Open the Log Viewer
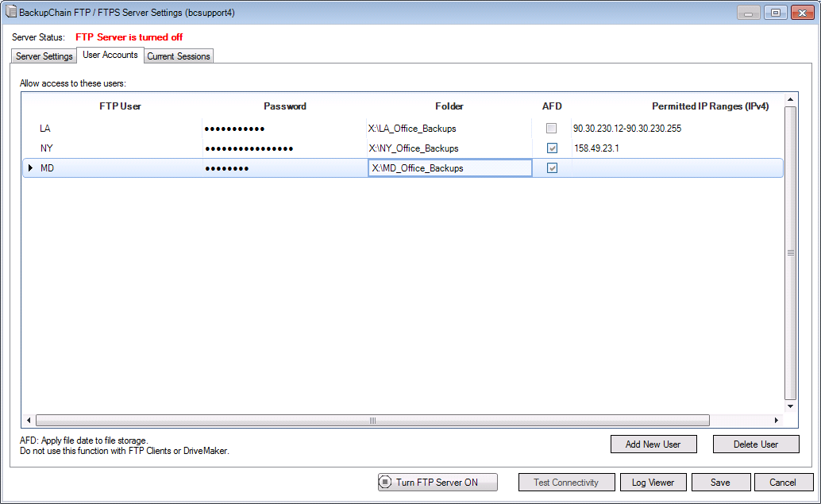Screen dimensions: 821x504 coord(653,482)
